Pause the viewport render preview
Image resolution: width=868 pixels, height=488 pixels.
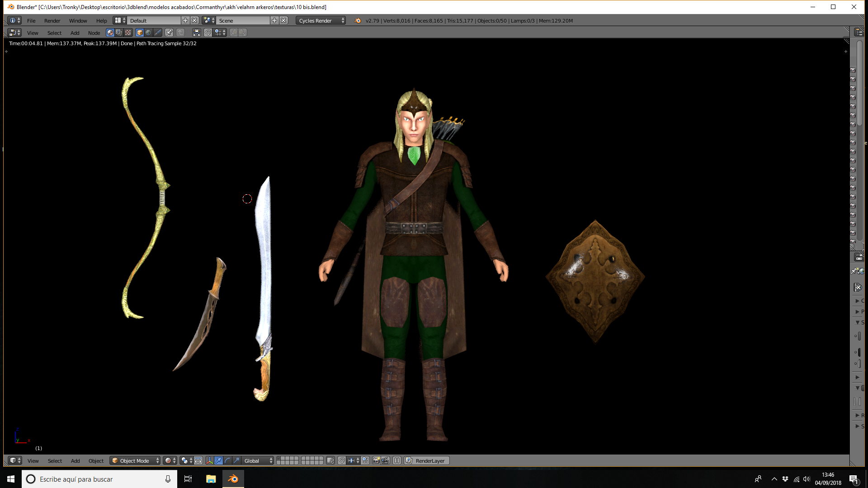point(397,460)
